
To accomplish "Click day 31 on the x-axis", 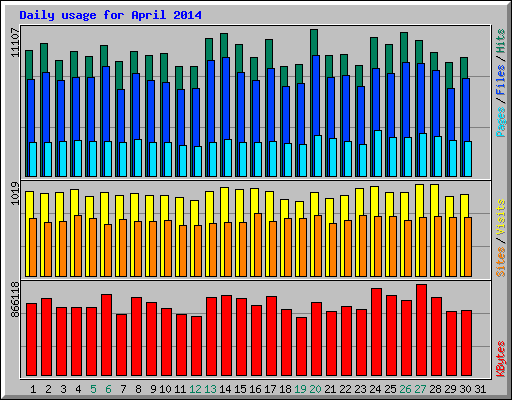I will 480,389.
